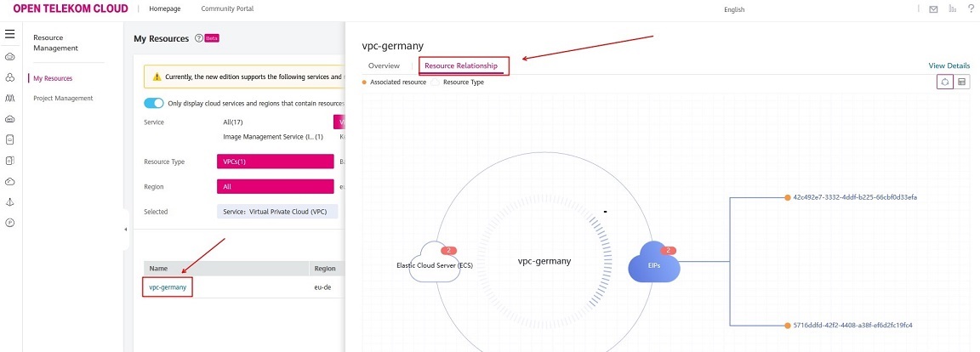
Task: Click the Elastic Cloud Server cloud node
Action: tap(435, 264)
